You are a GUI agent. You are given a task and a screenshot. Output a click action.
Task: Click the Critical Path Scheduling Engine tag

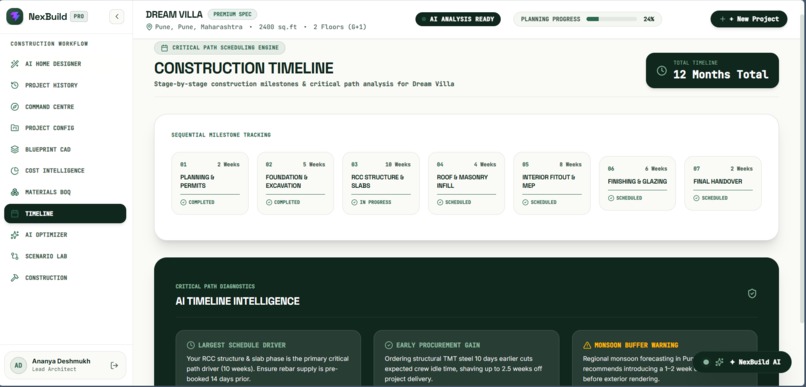(219, 48)
